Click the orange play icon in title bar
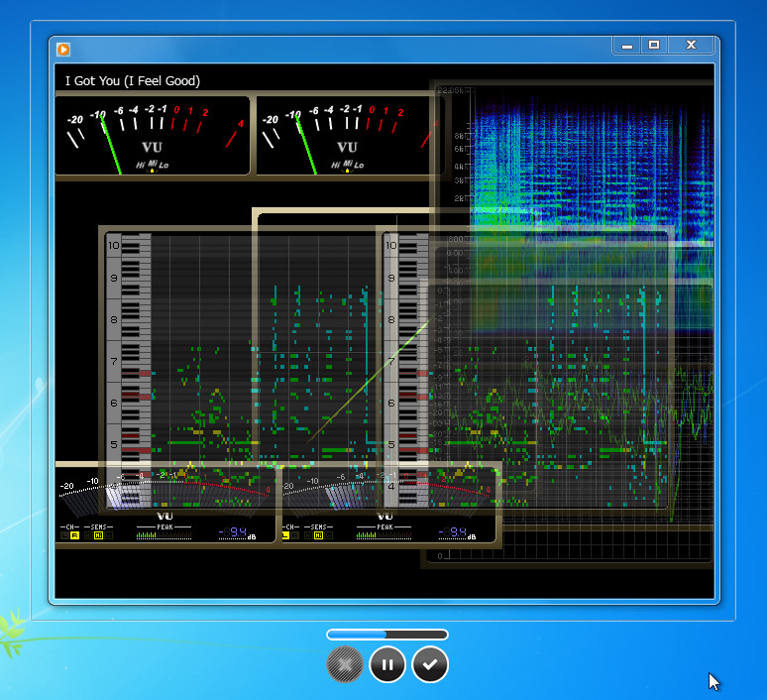 tap(63, 49)
